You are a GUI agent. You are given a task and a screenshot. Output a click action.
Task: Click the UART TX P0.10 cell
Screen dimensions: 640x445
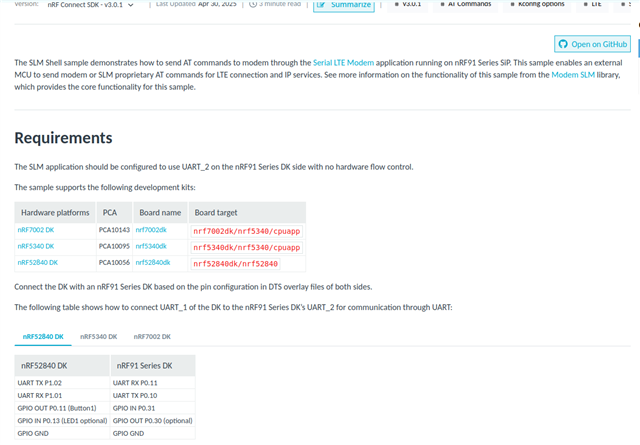coord(153,396)
